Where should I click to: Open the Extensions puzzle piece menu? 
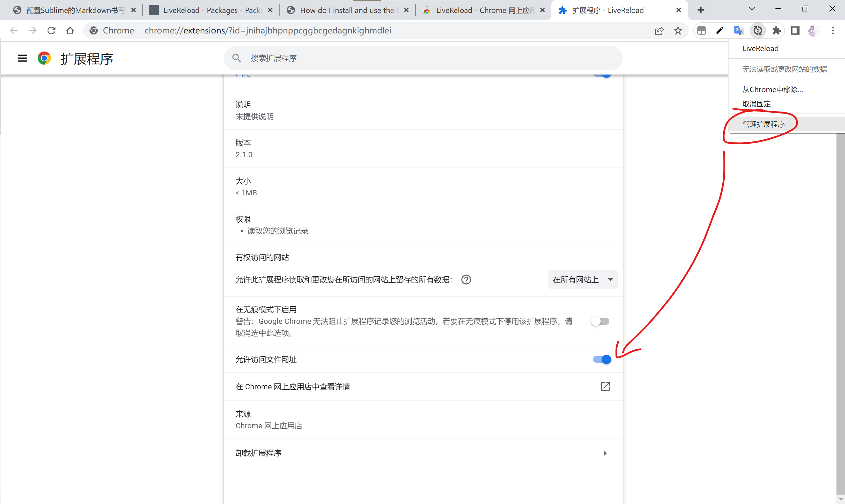pyautogui.click(x=776, y=31)
